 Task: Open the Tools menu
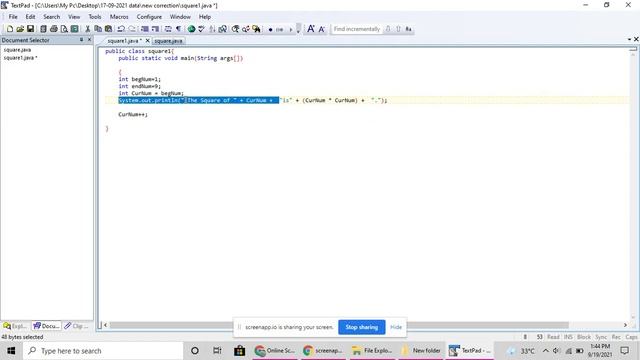(x=95, y=17)
